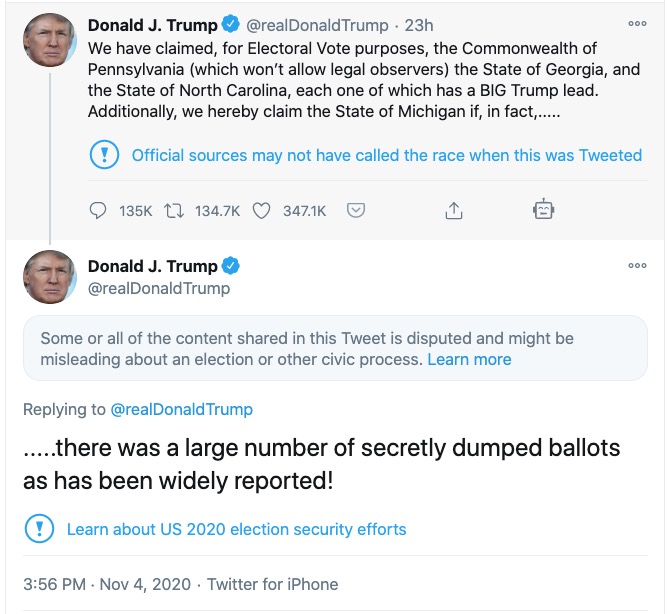Open the 'Twitter for iPhone' source link
The image size is (667, 614).
point(272,584)
